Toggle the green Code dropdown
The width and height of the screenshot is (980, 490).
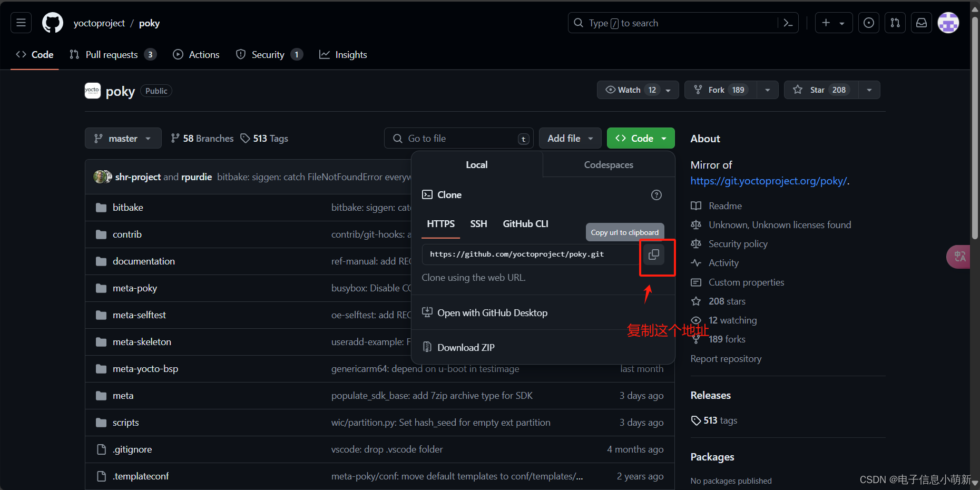641,138
